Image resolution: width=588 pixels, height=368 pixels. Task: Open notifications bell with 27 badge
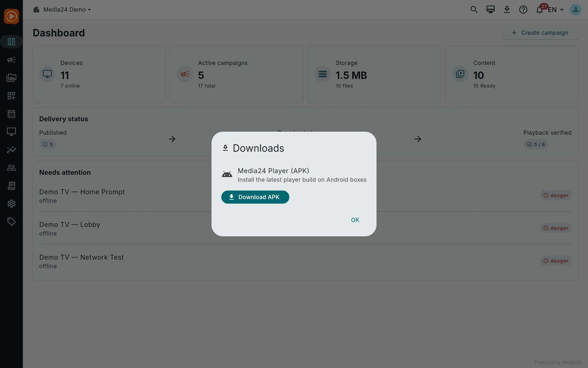point(540,10)
